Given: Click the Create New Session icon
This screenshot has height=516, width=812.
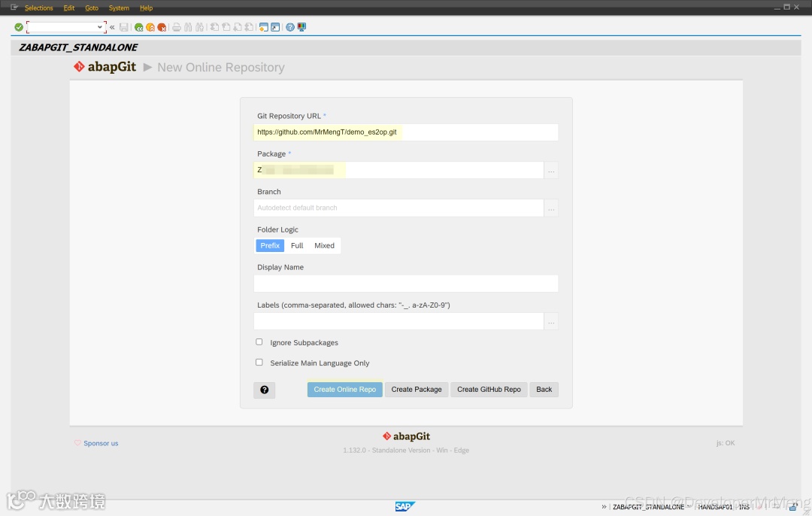Looking at the screenshot, I should click(264, 27).
